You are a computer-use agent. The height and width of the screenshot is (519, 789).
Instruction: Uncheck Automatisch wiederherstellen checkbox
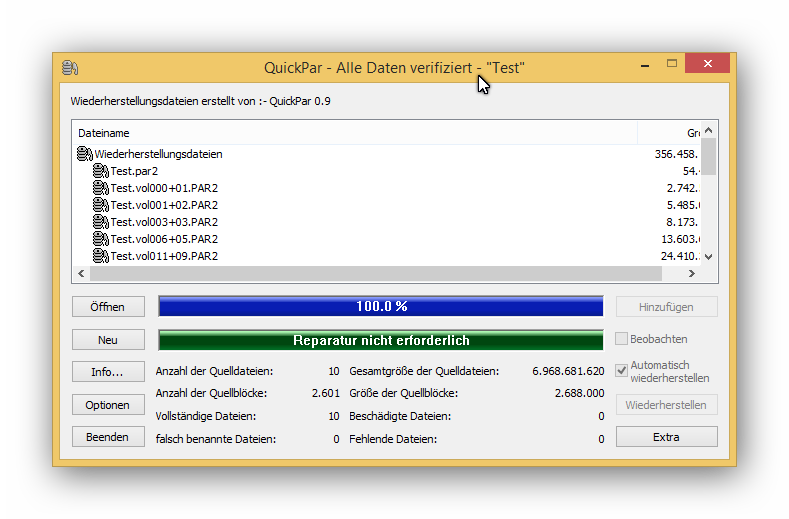pos(621,371)
